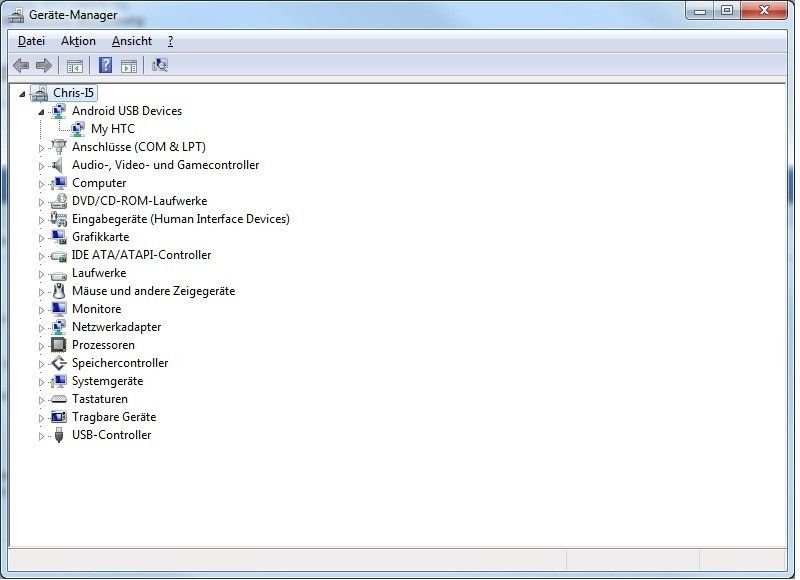Click the Monitore screen icon
Viewport: 800px width, 580px height.
(x=59, y=309)
